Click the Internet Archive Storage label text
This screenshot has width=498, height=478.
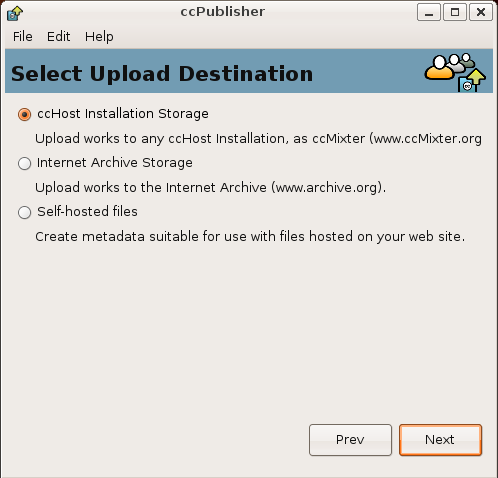coord(115,163)
